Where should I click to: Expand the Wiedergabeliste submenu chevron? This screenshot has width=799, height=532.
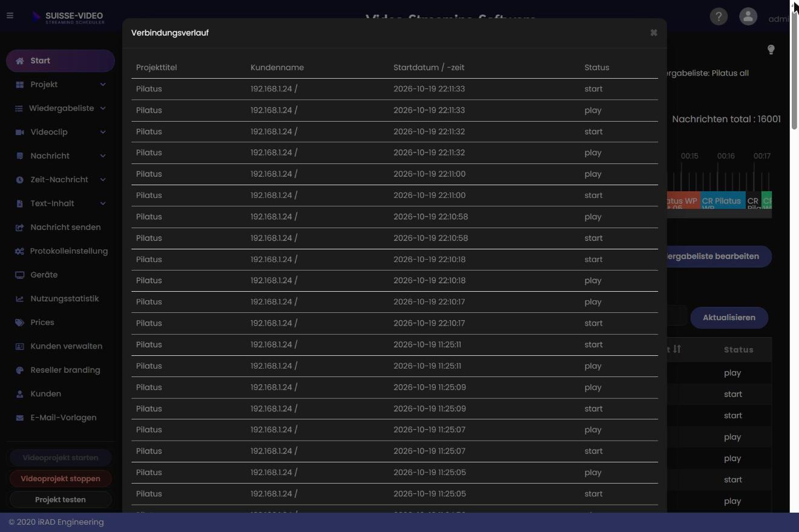(103, 108)
